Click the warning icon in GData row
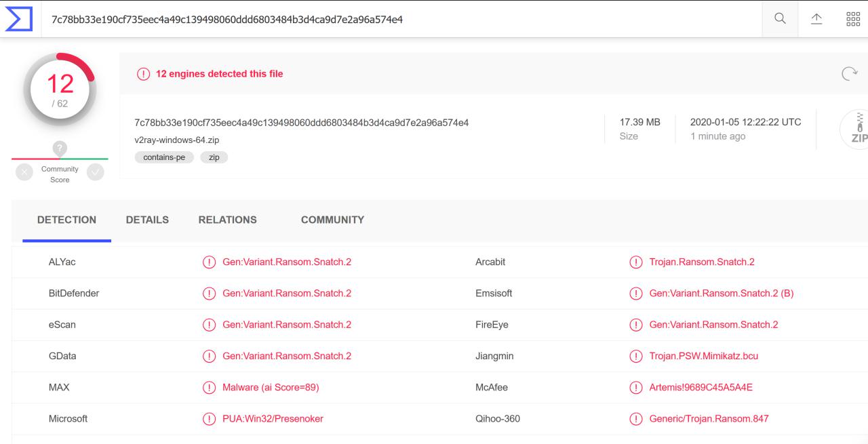 tap(210, 357)
